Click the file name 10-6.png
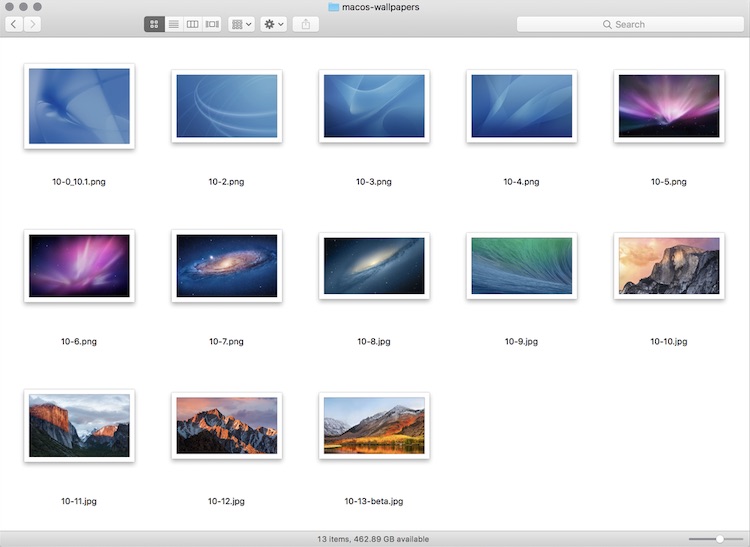750x547 pixels. point(79,341)
